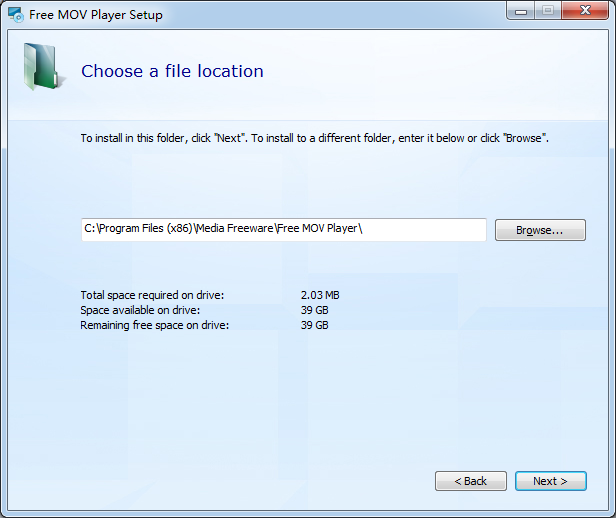Go back with the Back button

point(471,481)
